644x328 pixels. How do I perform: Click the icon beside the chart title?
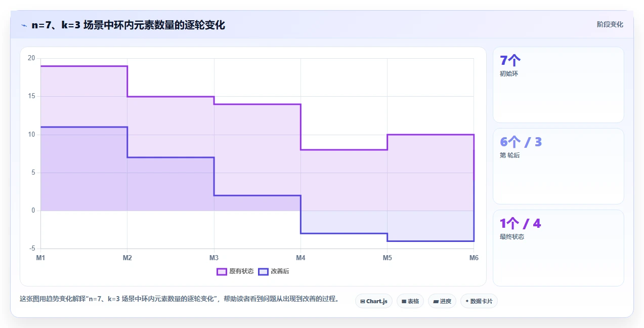pos(24,25)
